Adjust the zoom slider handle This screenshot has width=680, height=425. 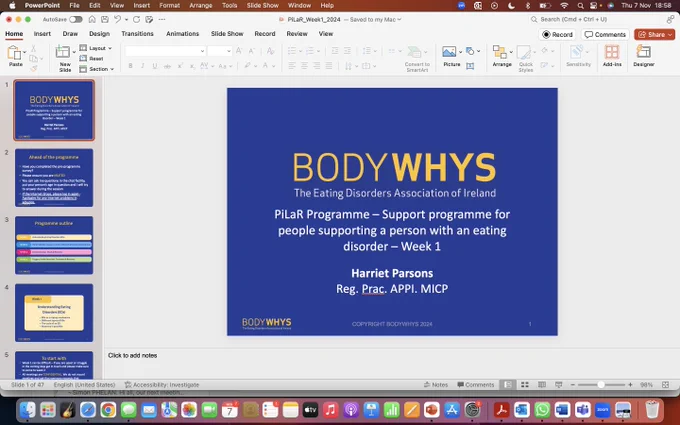tap(601, 385)
